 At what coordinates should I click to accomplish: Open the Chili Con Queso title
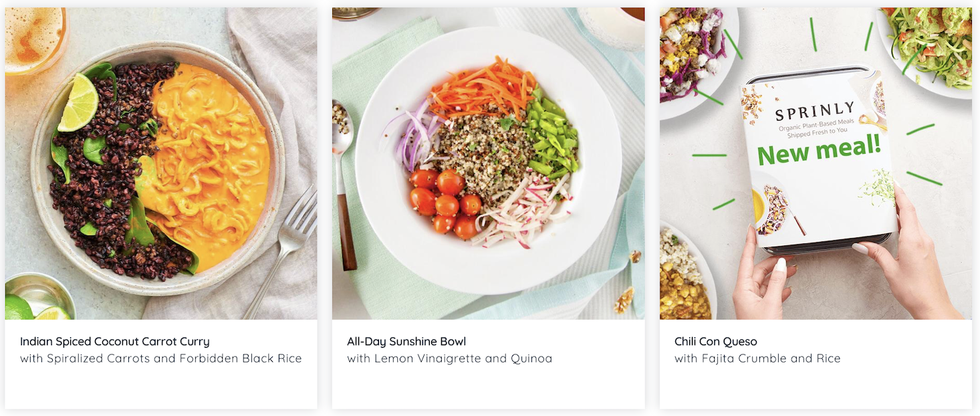(x=715, y=342)
